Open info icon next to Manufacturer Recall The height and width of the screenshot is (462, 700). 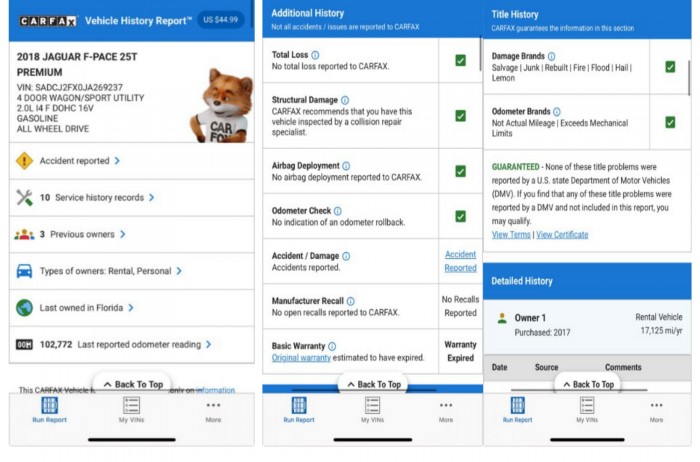(x=350, y=301)
